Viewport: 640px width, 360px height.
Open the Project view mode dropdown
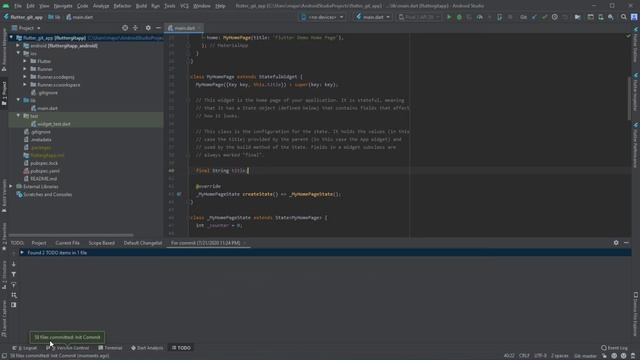(27, 28)
